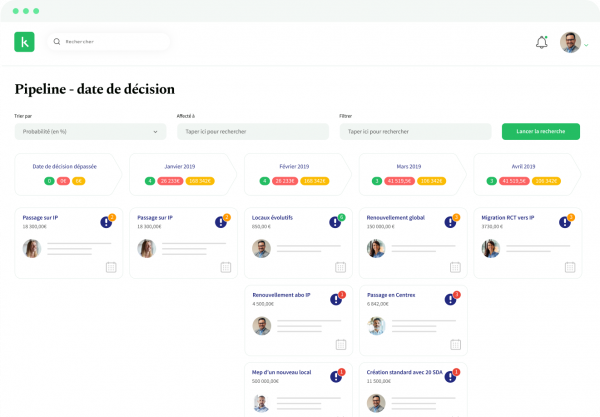600x417 pixels.
Task: Open calendar icon on Locaux évolutifs card
Action: (x=340, y=267)
